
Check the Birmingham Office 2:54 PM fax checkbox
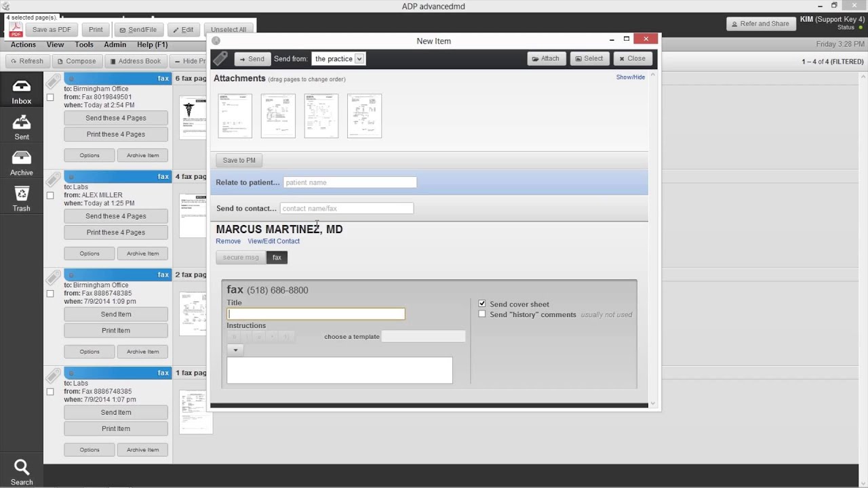(x=50, y=98)
